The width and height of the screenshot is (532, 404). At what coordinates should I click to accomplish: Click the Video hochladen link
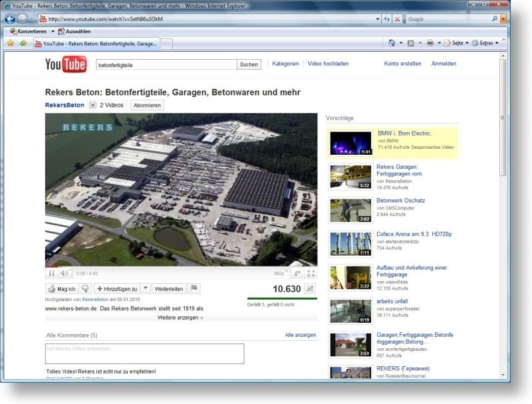tap(328, 64)
